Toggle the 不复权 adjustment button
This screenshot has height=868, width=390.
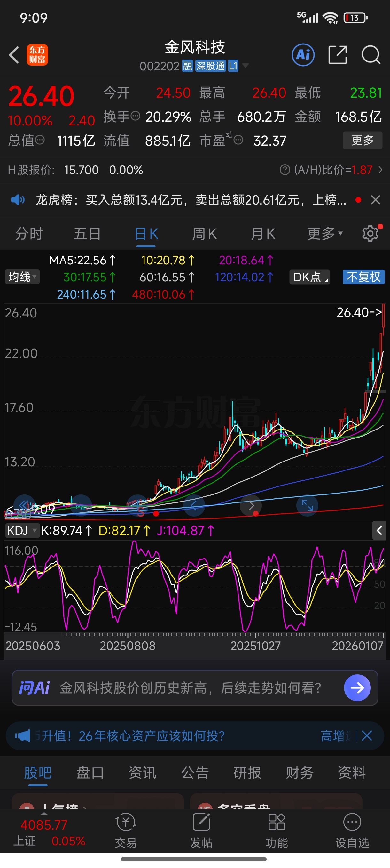pos(363,277)
